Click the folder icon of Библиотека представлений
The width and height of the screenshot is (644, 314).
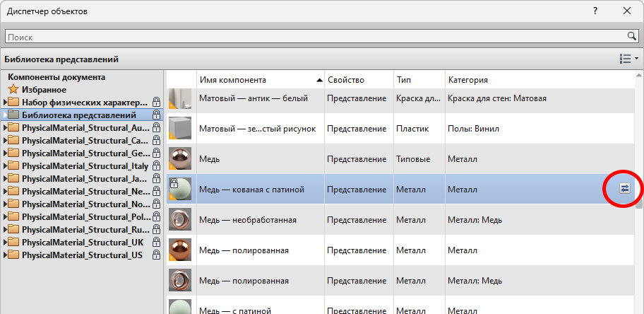point(13,115)
